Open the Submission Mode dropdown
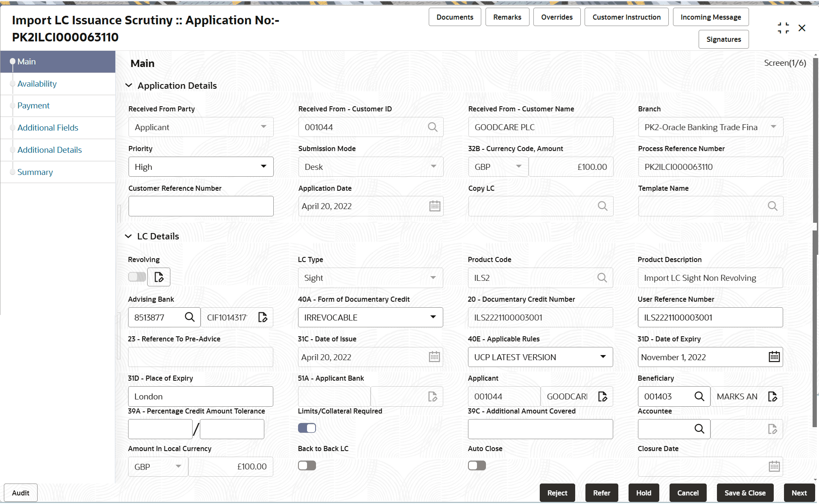The width and height of the screenshot is (819, 504). click(x=371, y=167)
